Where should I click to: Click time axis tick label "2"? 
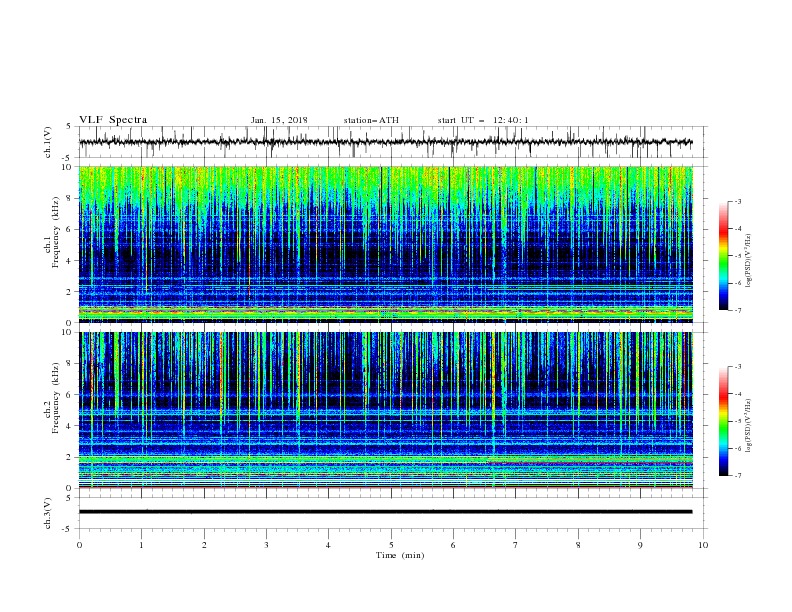(x=204, y=545)
